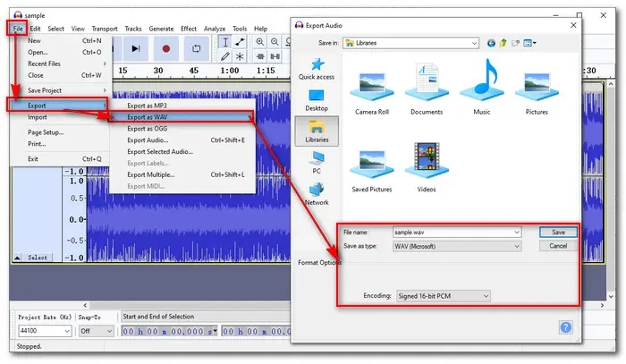Click the Up One Level folder icon
The width and height of the screenshot is (626, 364).
tap(503, 43)
